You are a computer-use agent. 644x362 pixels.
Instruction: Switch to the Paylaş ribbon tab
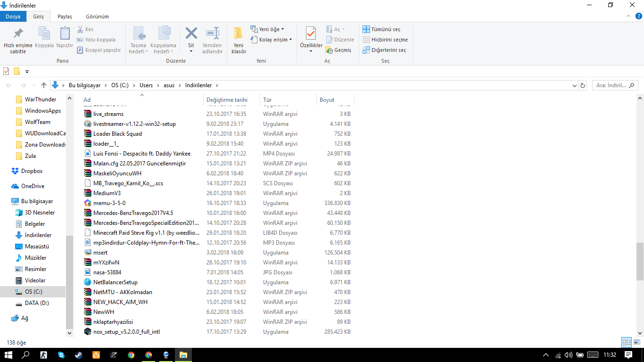pos(65,16)
